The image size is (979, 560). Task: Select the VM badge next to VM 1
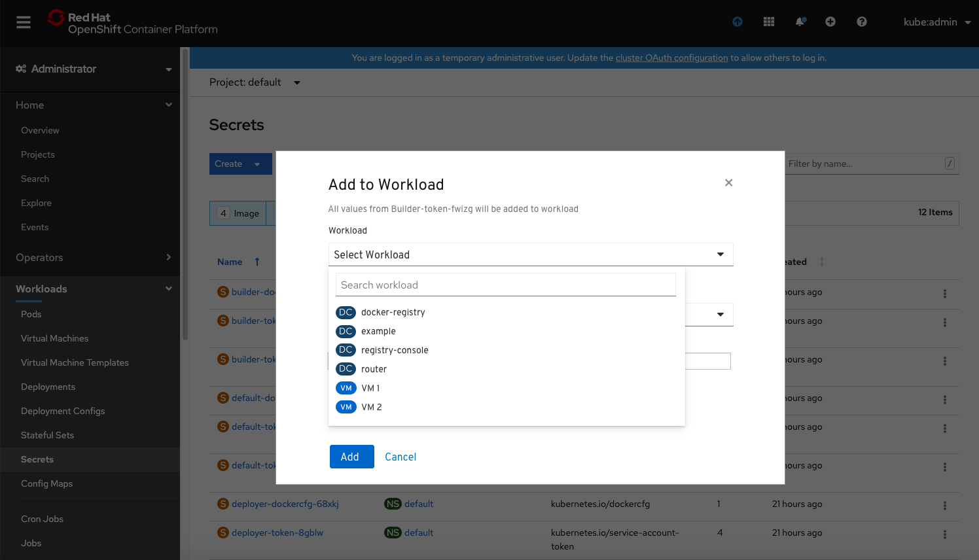tap(346, 388)
